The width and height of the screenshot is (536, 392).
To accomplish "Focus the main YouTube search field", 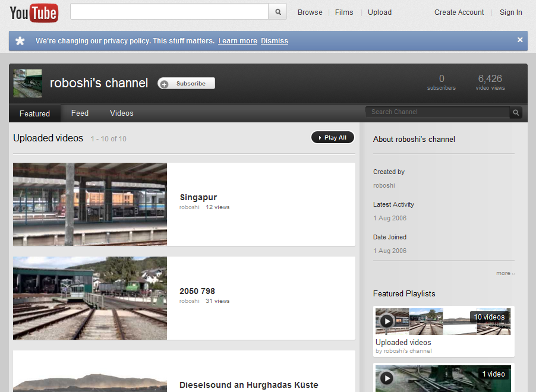I will [x=169, y=12].
